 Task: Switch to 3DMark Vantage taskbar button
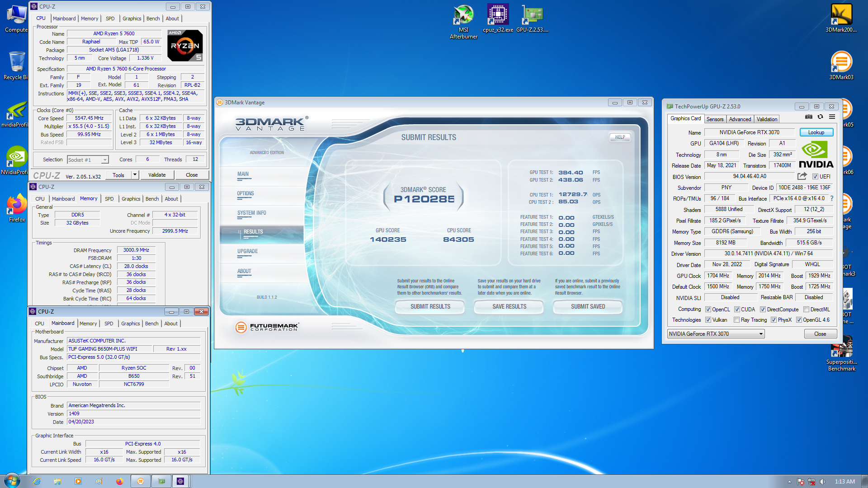141,481
